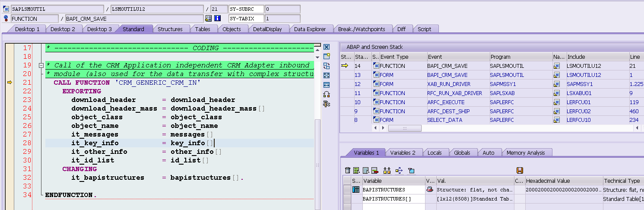Select the row selector for BAPISTRUCTURES[]
Screen dimensions: 644x210
click(x=347, y=199)
